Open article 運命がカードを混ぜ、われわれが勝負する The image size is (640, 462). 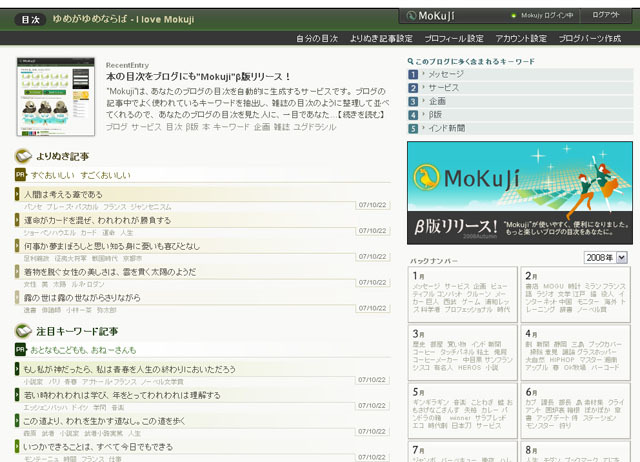click(98, 220)
